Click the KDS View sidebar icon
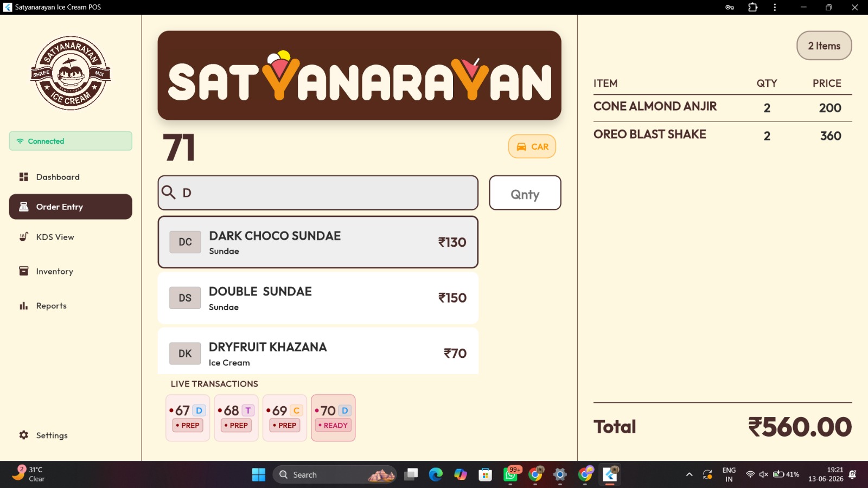Image resolution: width=868 pixels, height=488 pixels. pyautogui.click(x=24, y=236)
